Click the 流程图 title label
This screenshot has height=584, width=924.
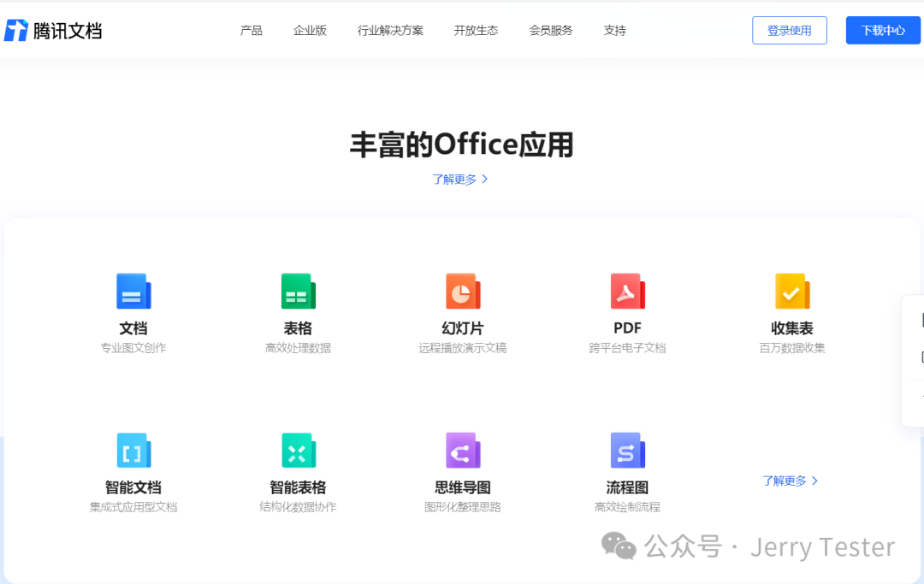[x=628, y=487]
